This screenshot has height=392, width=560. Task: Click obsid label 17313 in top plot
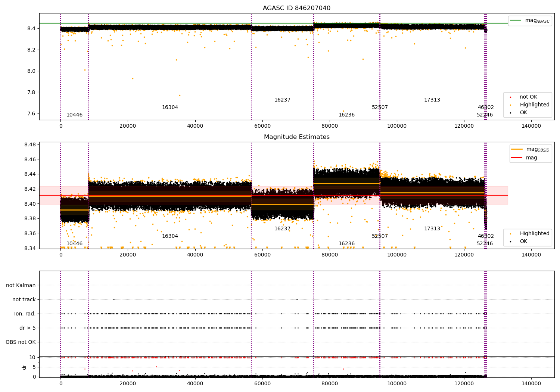(x=432, y=100)
